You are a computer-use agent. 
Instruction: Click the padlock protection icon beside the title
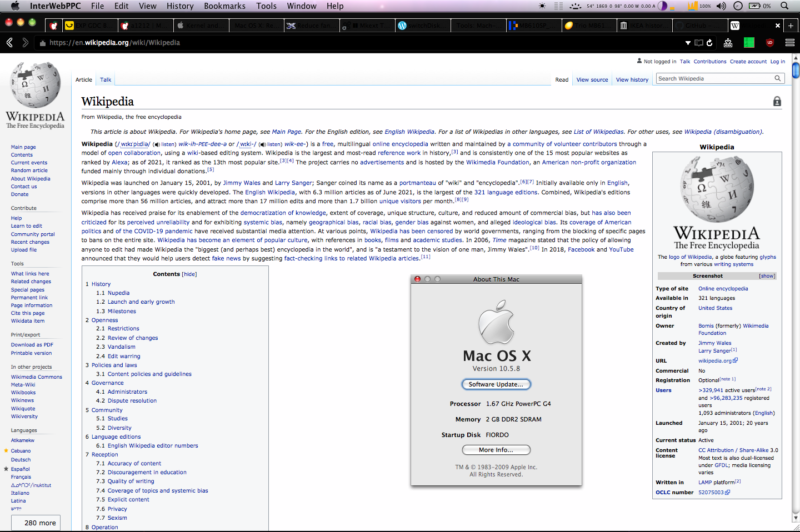[x=777, y=101]
